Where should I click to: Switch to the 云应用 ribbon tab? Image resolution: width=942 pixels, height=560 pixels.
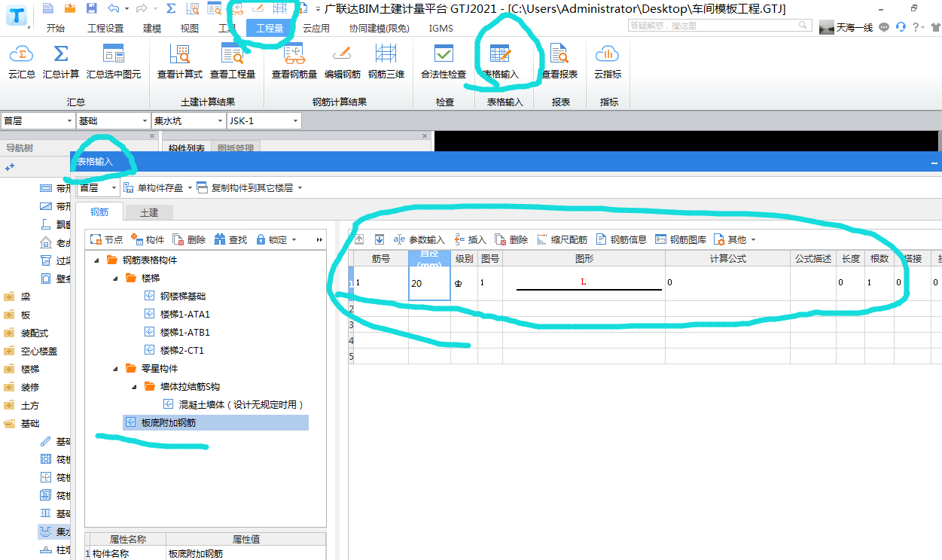(x=316, y=29)
